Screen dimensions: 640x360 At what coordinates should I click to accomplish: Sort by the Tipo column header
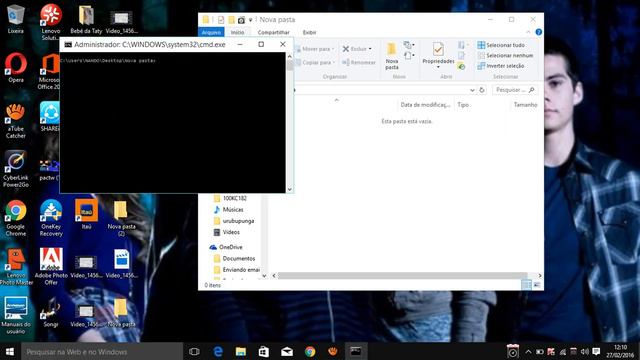pyautogui.click(x=463, y=105)
